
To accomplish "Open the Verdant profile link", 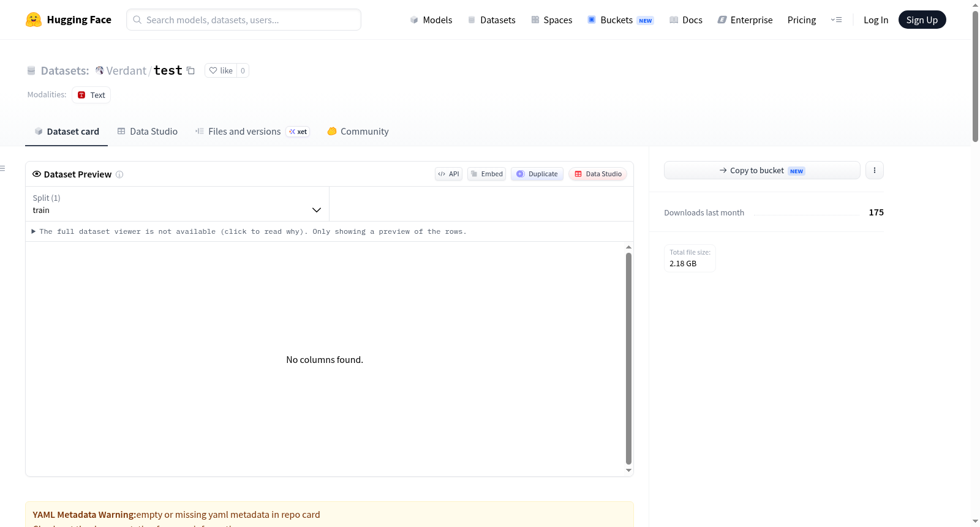I will click(x=126, y=70).
